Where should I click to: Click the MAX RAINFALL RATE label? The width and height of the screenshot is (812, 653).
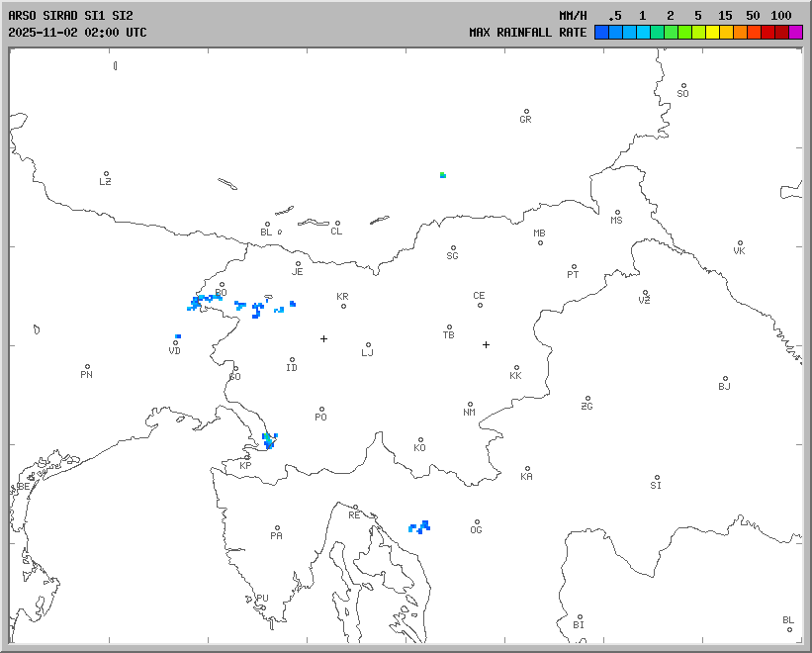[527, 32]
